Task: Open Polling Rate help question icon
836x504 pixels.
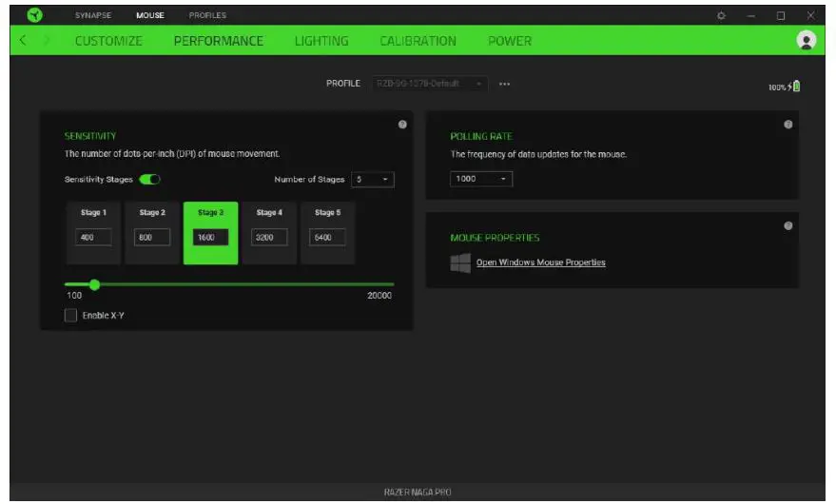Action: [x=788, y=125]
